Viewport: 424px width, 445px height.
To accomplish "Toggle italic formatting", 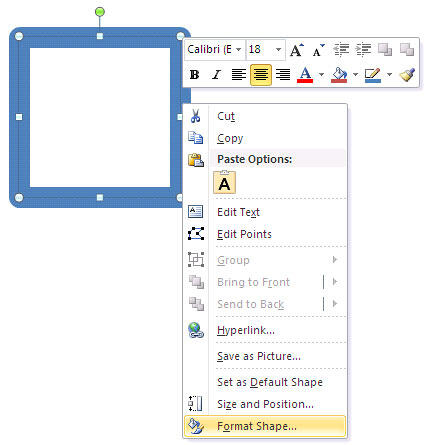I will (x=217, y=75).
